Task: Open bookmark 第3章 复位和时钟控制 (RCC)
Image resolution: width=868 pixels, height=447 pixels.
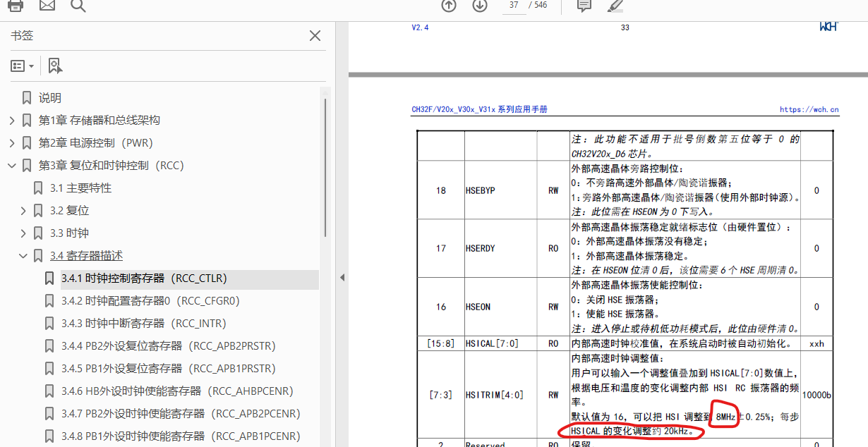Action: click(x=111, y=165)
